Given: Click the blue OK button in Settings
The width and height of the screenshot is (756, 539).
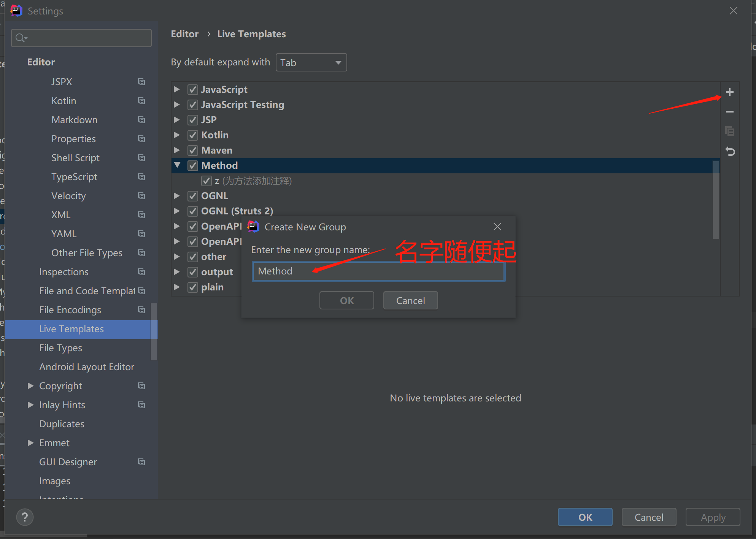Looking at the screenshot, I should pyautogui.click(x=585, y=517).
